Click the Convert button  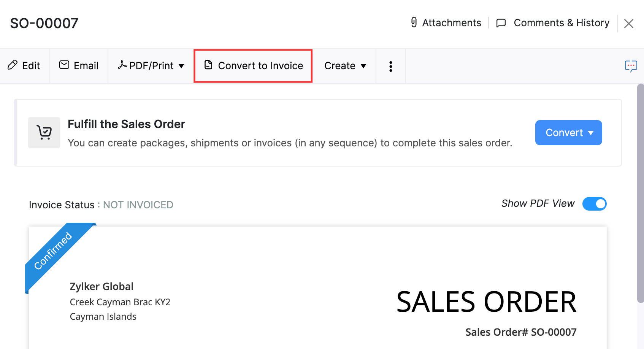565,132
